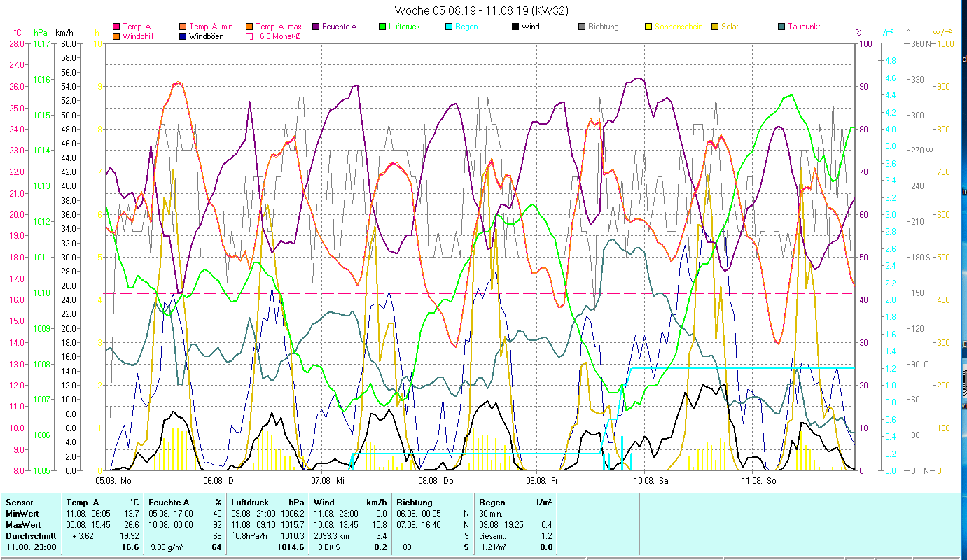
Task: Click the maximum temperature value 26.6
Action: click(x=131, y=524)
